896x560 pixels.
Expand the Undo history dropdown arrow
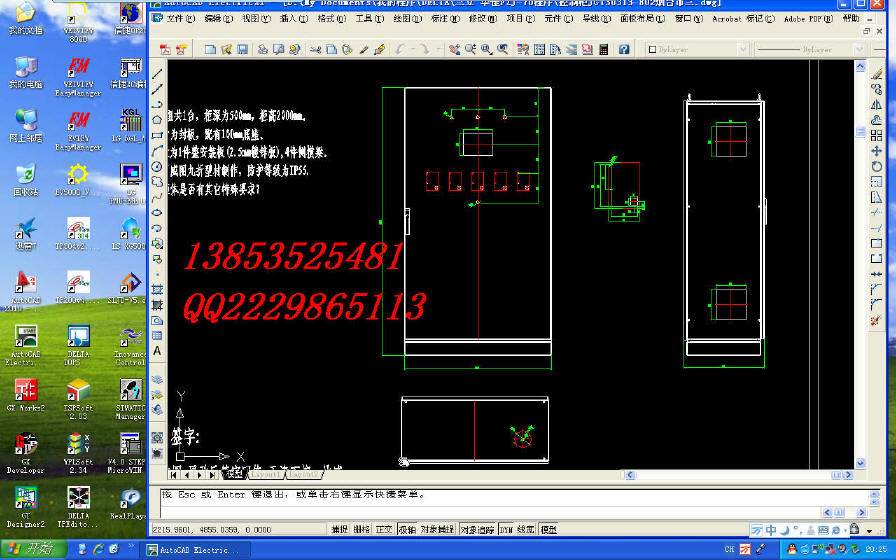click(412, 49)
